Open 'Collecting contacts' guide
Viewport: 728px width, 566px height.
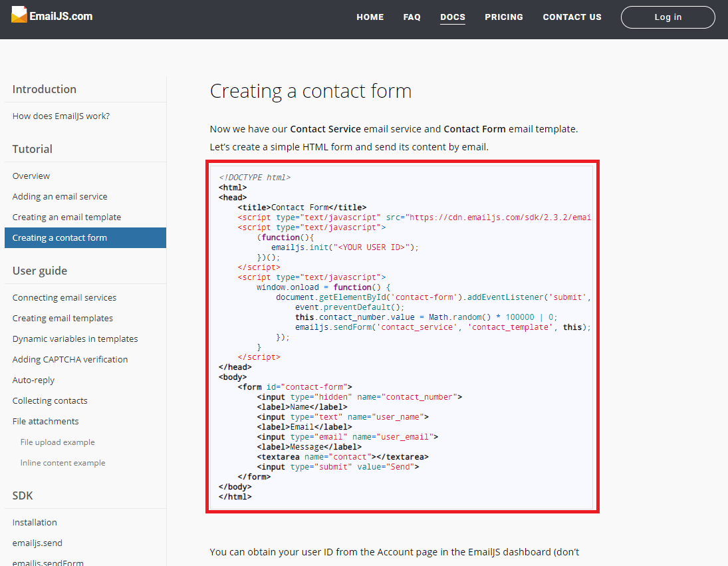(50, 400)
